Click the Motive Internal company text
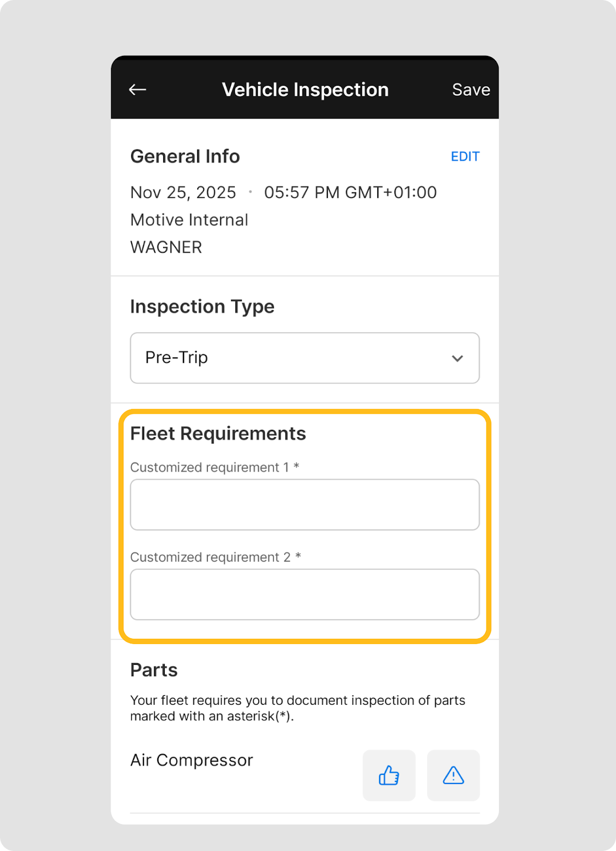Image resolution: width=616 pixels, height=851 pixels. coord(189,220)
